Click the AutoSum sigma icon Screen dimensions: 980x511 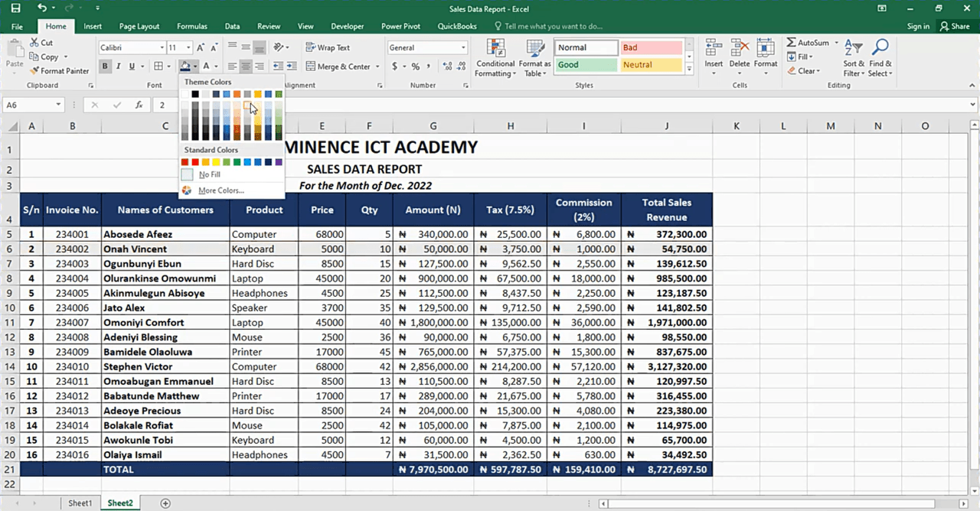[x=792, y=43]
